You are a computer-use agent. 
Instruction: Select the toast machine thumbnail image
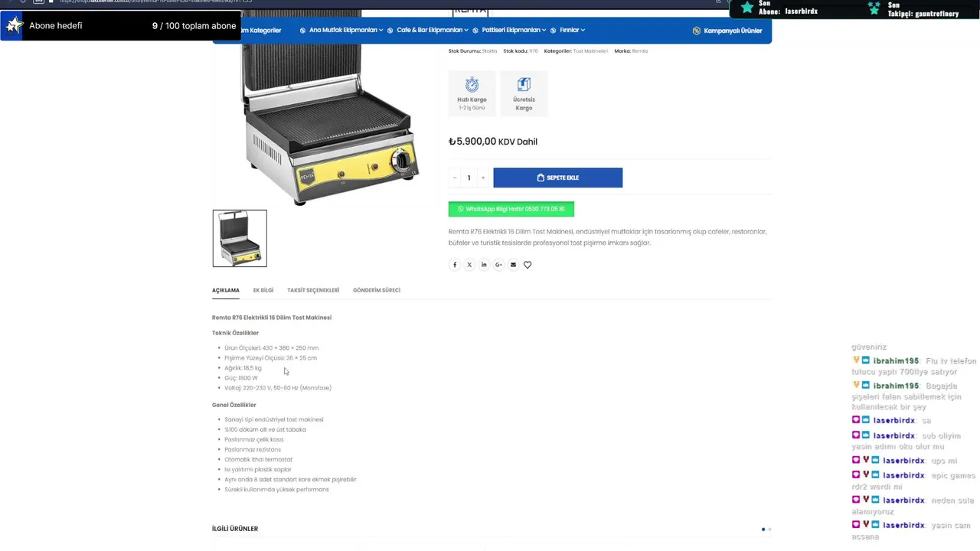click(x=240, y=238)
